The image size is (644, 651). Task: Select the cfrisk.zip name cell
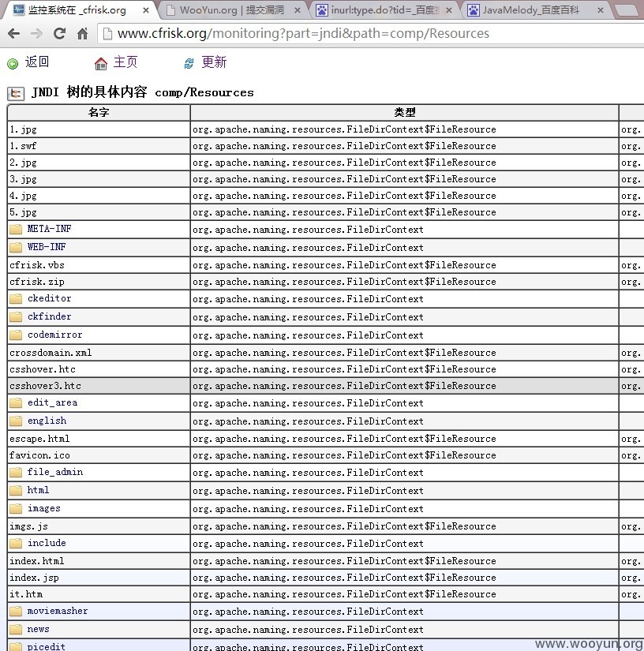click(x=99, y=282)
